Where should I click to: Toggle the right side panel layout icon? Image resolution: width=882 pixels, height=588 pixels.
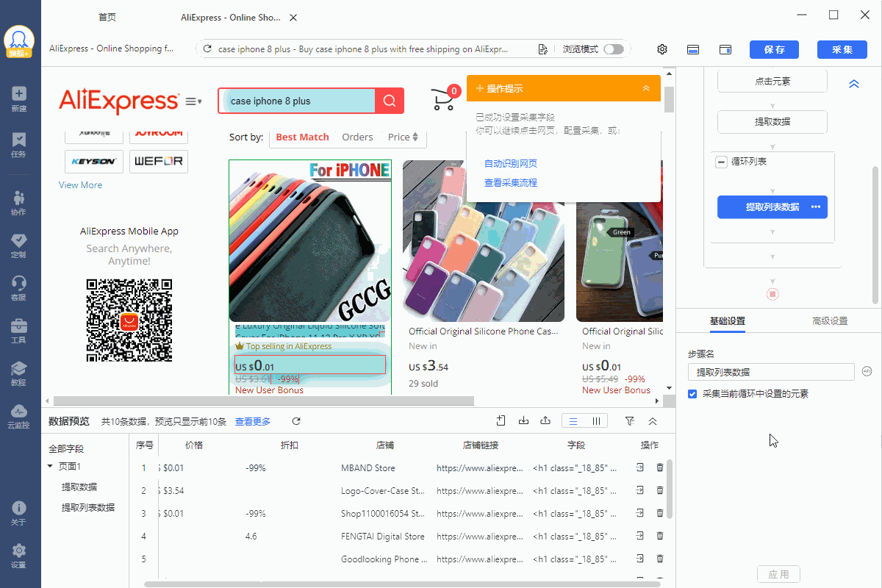(725, 49)
